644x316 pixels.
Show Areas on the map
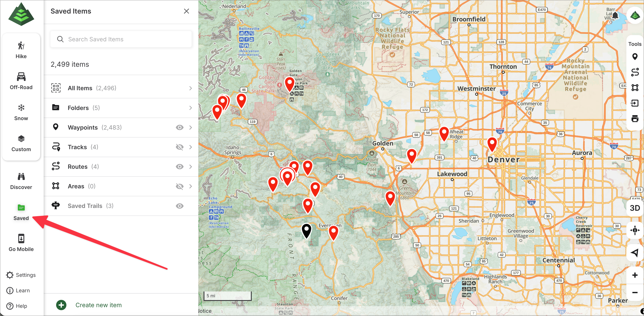pos(179,186)
